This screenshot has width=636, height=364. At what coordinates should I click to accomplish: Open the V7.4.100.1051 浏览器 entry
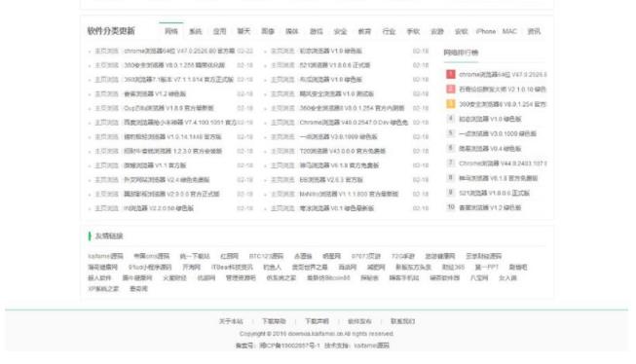[x=180, y=123]
